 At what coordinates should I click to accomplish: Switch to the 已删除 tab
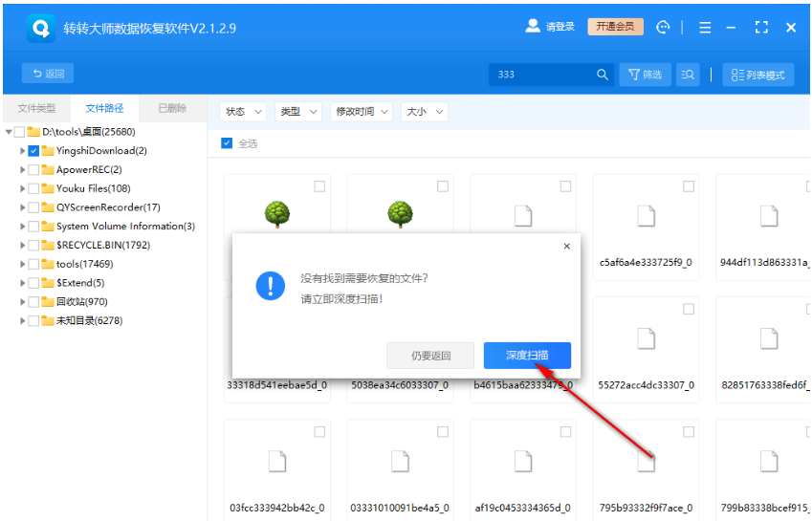point(172,108)
